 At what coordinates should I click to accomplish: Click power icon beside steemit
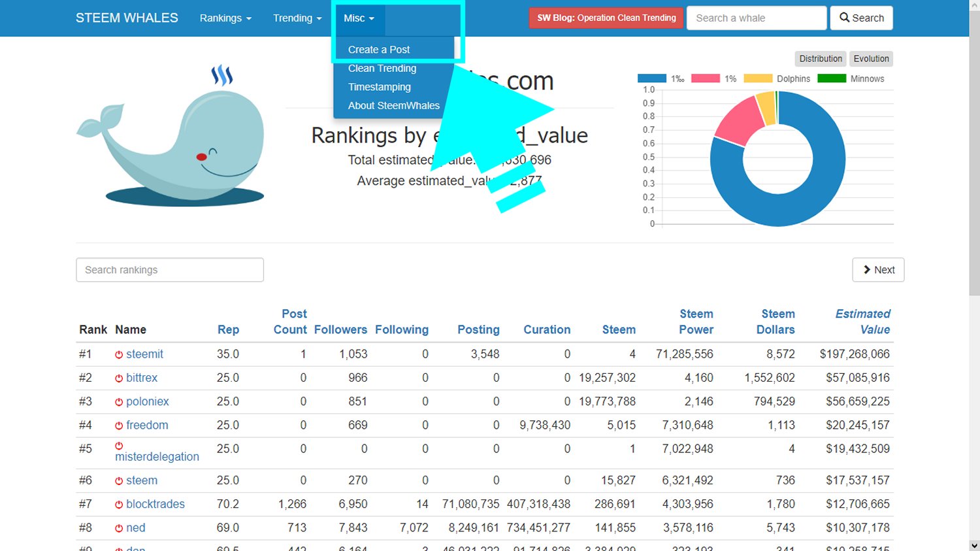click(119, 355)
